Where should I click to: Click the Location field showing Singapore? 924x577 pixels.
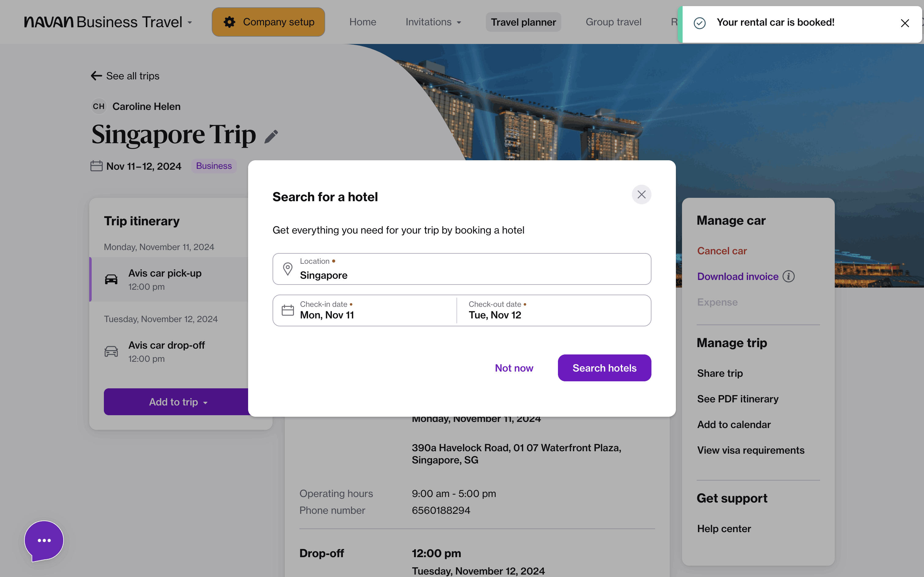461,269
